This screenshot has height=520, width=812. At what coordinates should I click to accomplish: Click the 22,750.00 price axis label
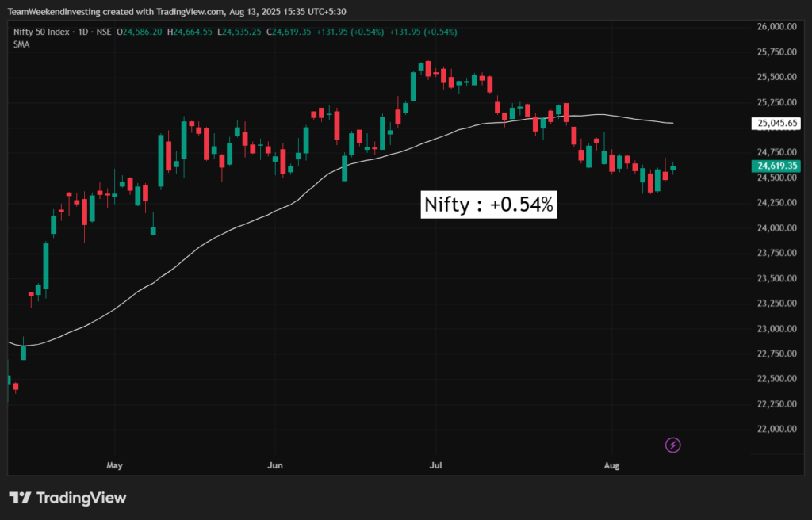coord(777,354)
